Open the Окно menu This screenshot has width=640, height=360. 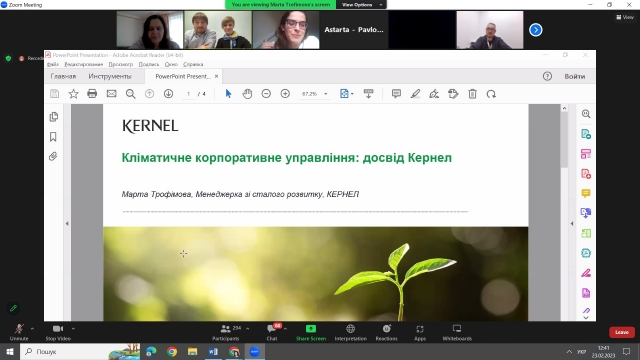[171, 64]
